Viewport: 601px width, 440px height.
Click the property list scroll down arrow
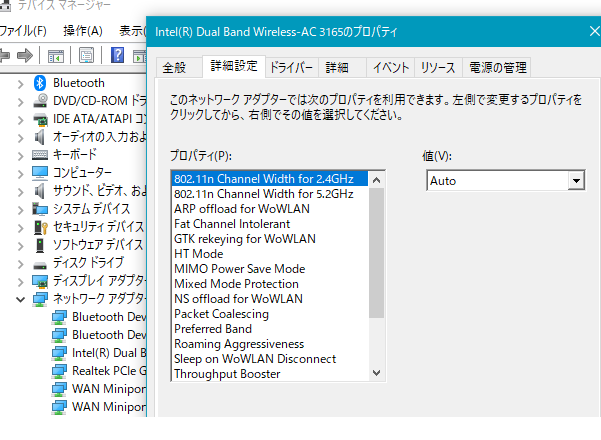[x=376, y=373]
